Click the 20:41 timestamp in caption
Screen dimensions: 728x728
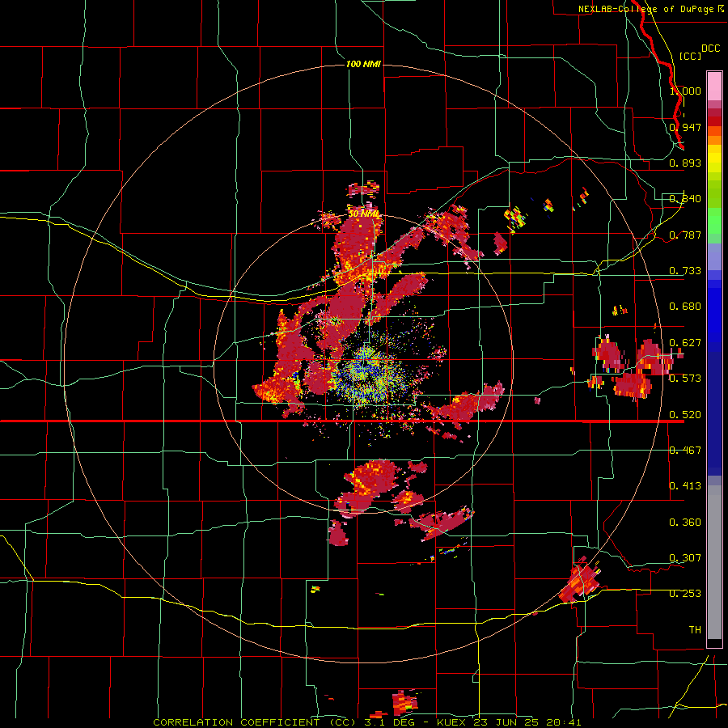[564, 722]
